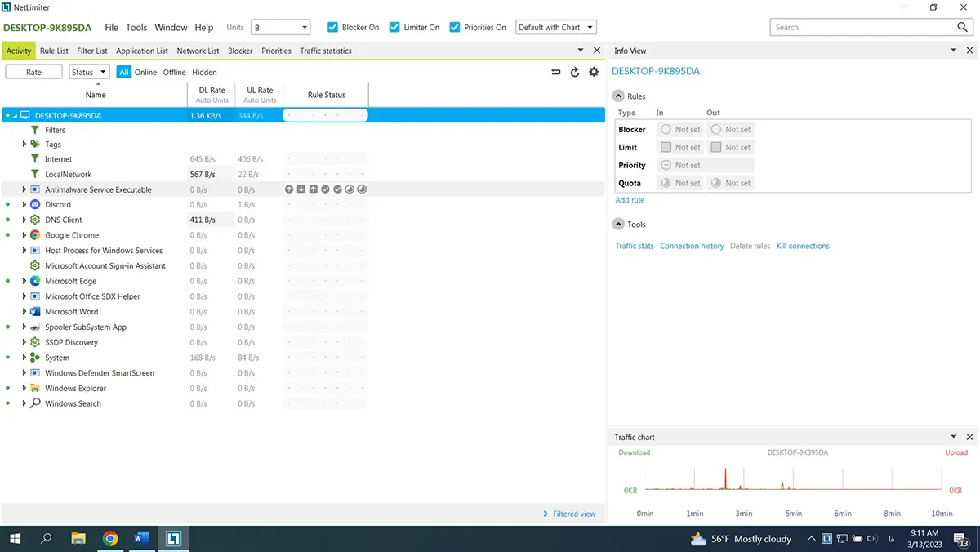980x552 pixels.
Task: Open the Tools menu
Action: [136, 27]
